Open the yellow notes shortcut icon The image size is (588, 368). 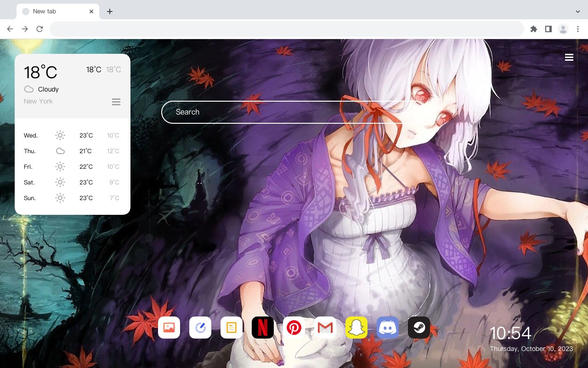tap(232, 328)
